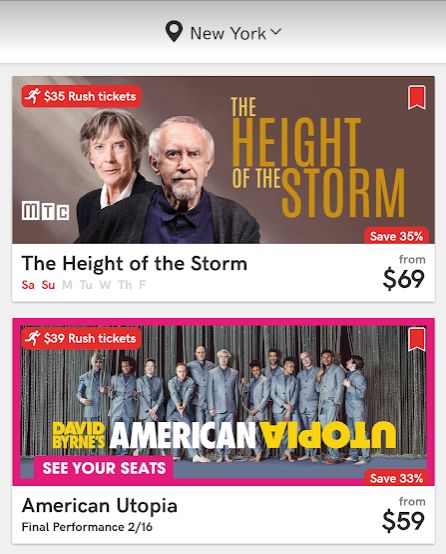Click the running man icon on $35 Rush
Screen dimensions: 446x554
point(33,96)
